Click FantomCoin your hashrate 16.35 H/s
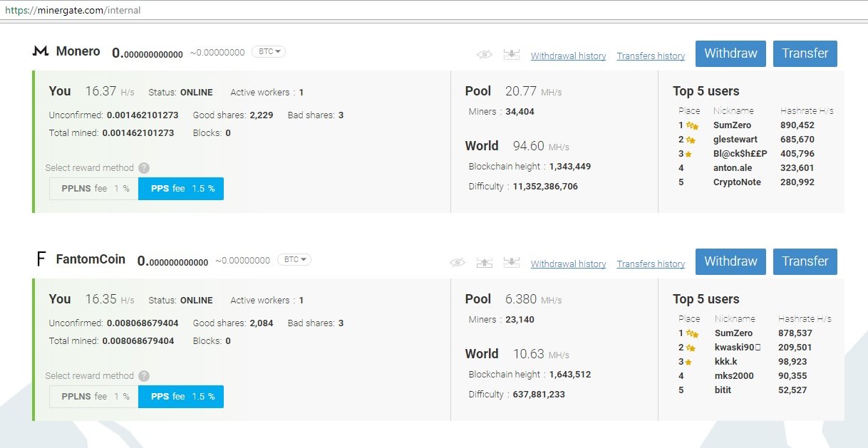 [x=110, y=300]
